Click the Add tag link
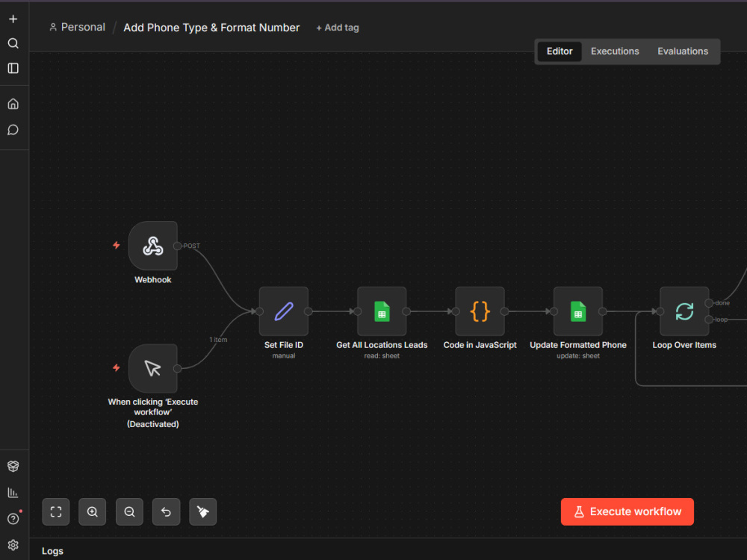 (338, 28)
